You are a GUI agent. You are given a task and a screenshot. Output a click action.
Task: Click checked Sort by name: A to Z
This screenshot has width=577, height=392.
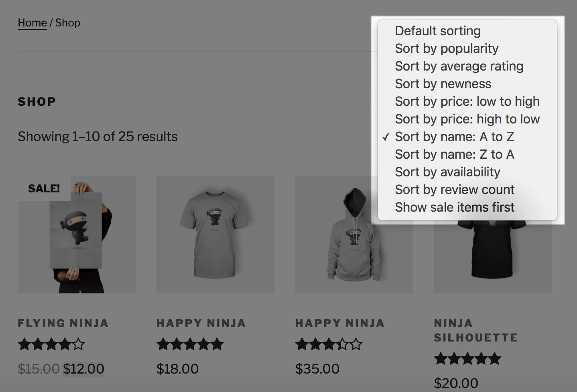(454, 137)
